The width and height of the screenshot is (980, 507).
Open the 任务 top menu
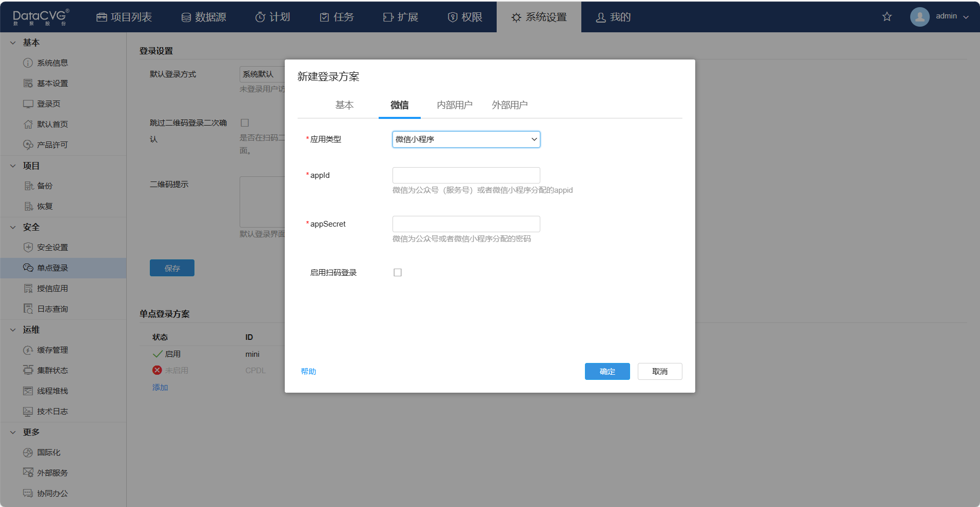(337, 17)
